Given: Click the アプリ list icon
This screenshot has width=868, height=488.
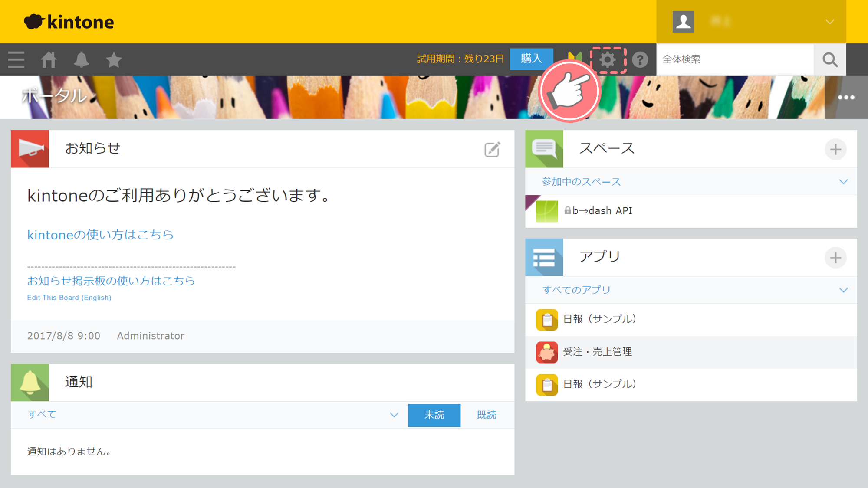Looking at the screenshot, I should point(544,257).
